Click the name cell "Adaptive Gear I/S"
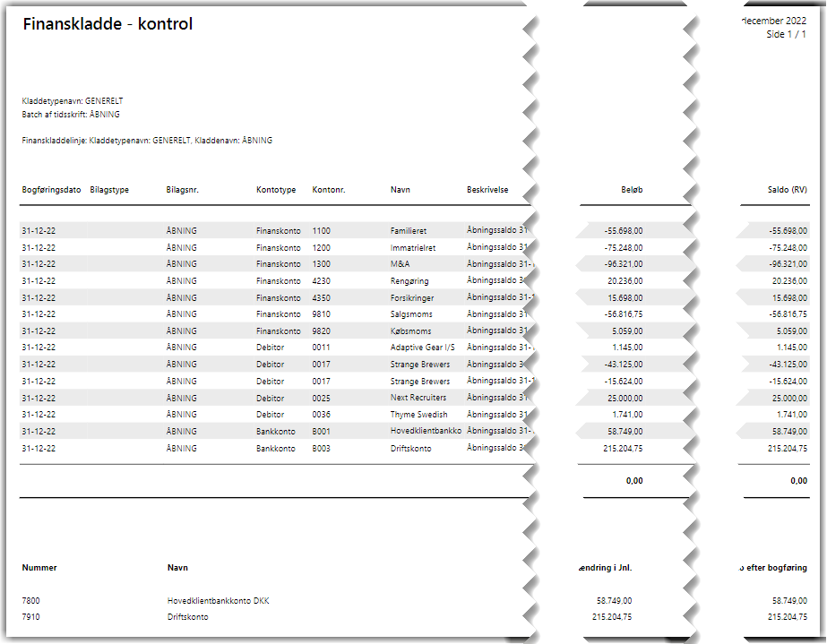 423,348
